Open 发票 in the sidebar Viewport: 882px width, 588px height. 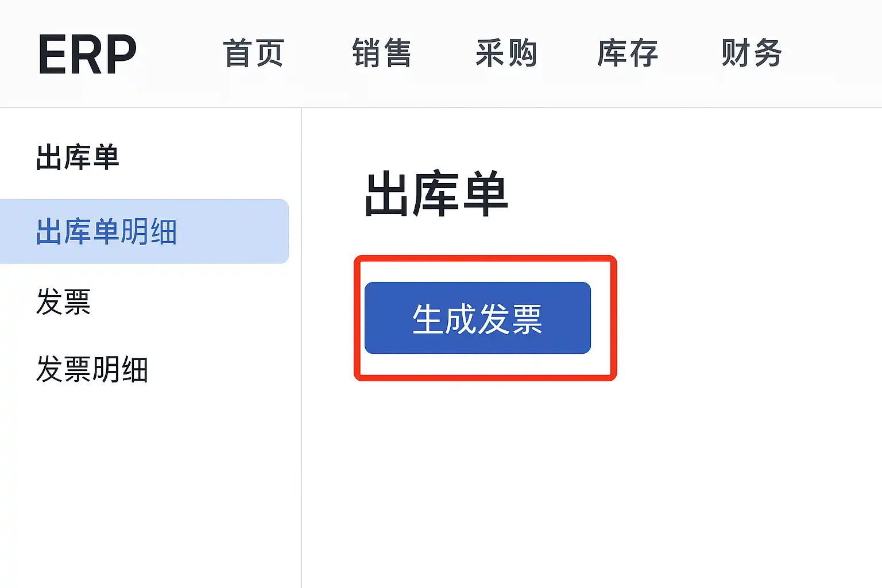[64, 301]
